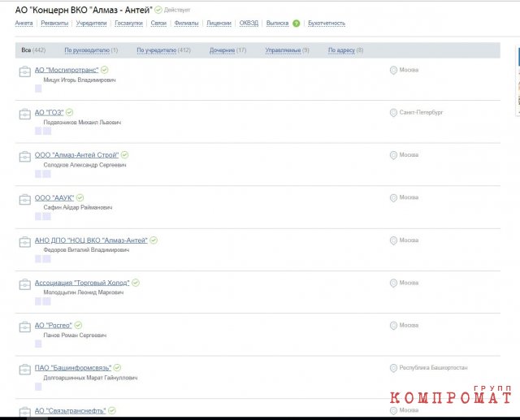This screenshot has width=520, height=420.
Task: Click the green check icon after ООО "ААУК"
Action: point(80,197)
